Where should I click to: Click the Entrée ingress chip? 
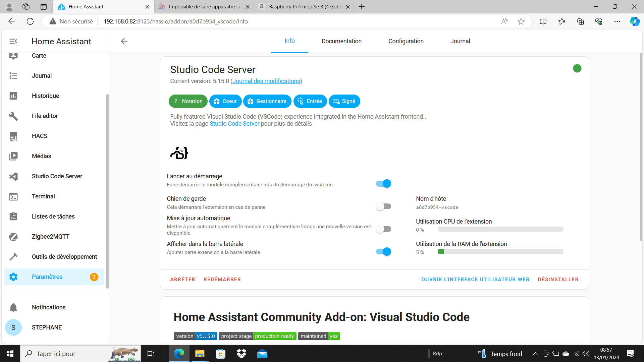(x=310, y=101)
